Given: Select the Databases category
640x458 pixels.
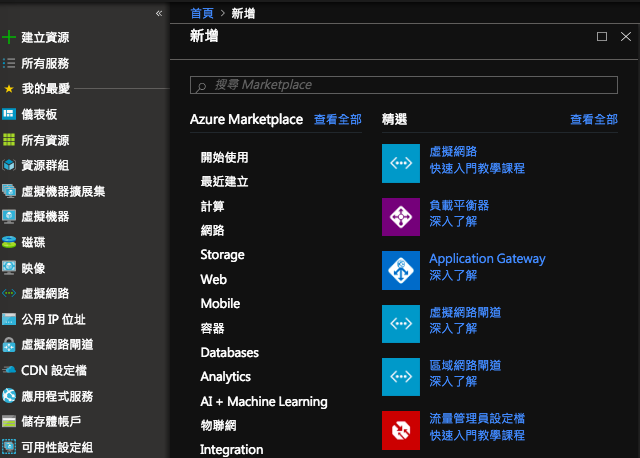Looking at the screenshot, I should pos(230,352).
